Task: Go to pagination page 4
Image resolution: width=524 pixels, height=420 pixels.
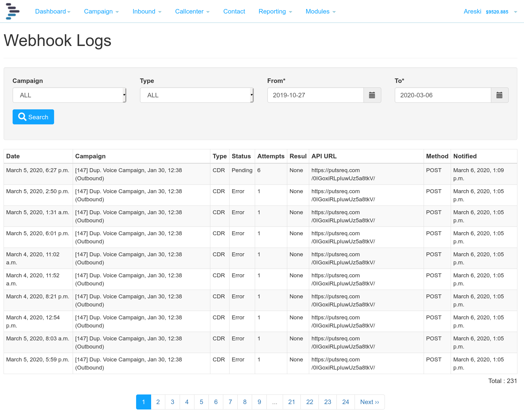Action: (x=187, y=402)
